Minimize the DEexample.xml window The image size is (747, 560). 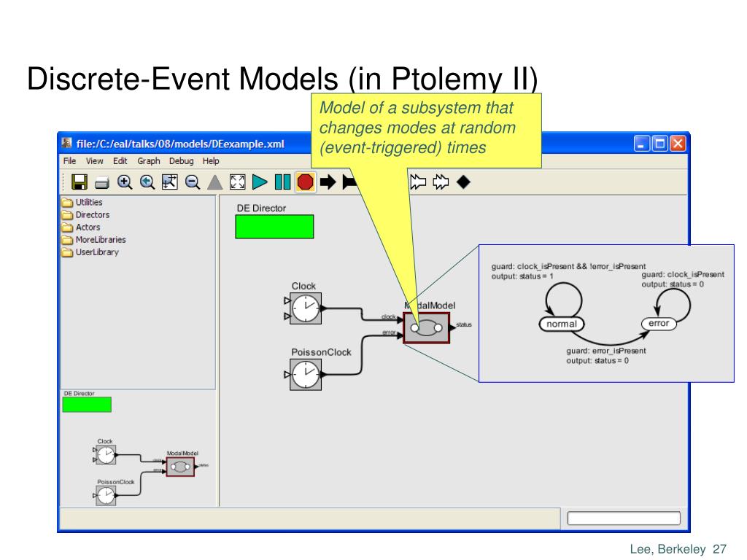pyautogui.click(x=642, y=144)
